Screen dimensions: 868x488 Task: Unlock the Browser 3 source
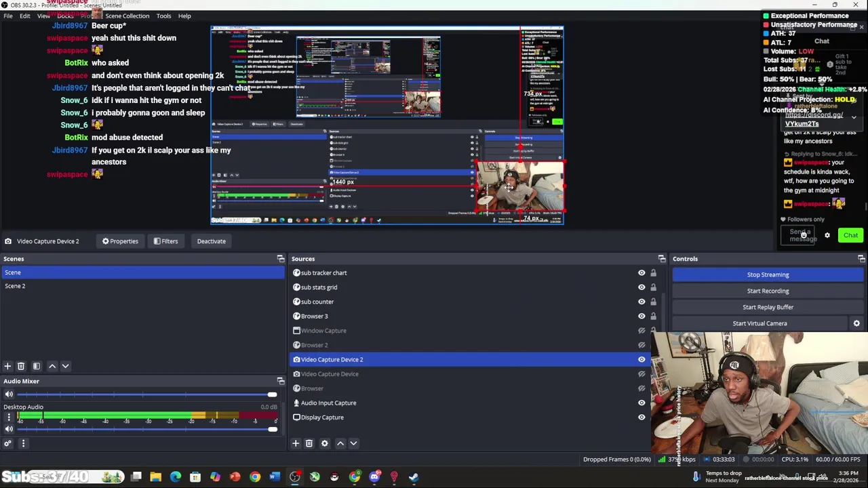(x=653, y=317)
